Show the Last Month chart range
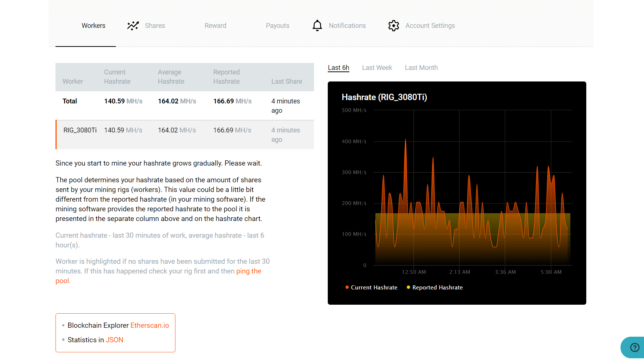The image size is (644, 362). coord(421,68)
